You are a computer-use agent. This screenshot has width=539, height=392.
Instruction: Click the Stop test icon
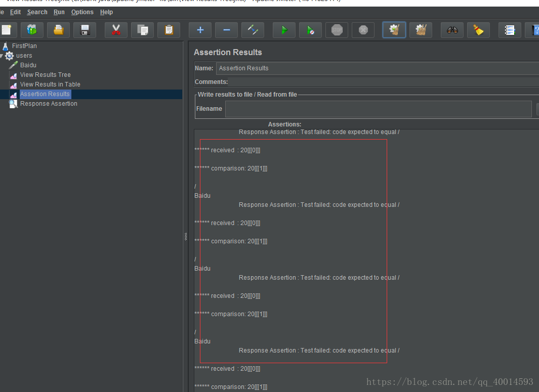tap(337, 30)
